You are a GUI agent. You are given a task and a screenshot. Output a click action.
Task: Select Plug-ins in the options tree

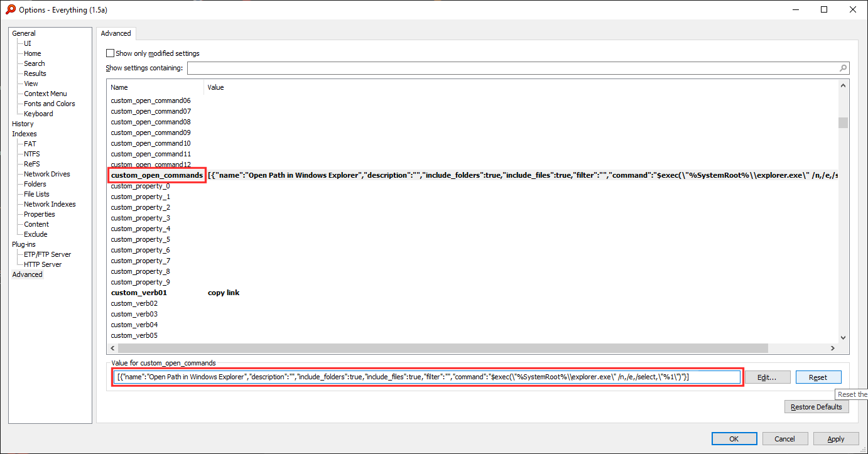[24, 244]
